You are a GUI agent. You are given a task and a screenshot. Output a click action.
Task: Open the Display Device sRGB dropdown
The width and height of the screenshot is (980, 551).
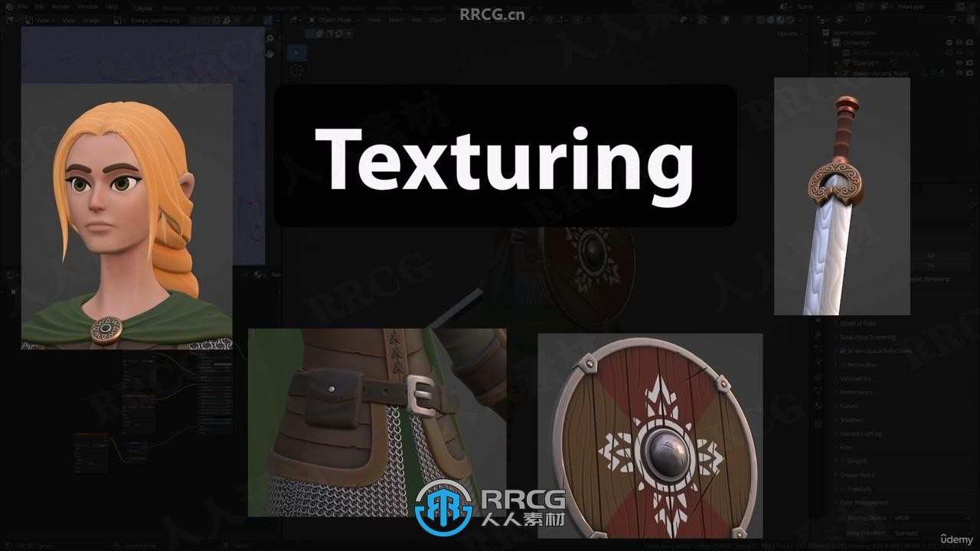(x=930, y=518)
